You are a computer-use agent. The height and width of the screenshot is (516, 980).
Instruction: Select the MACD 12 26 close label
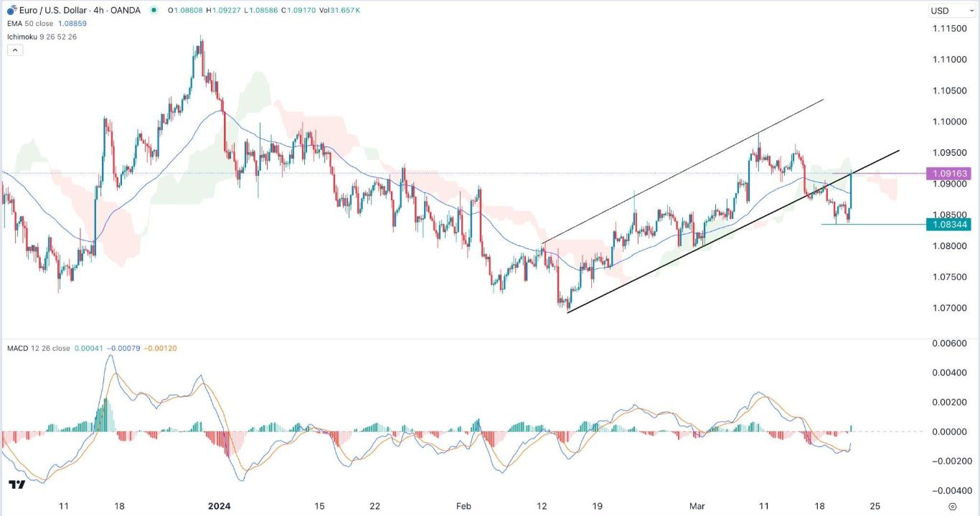[39, 348]
